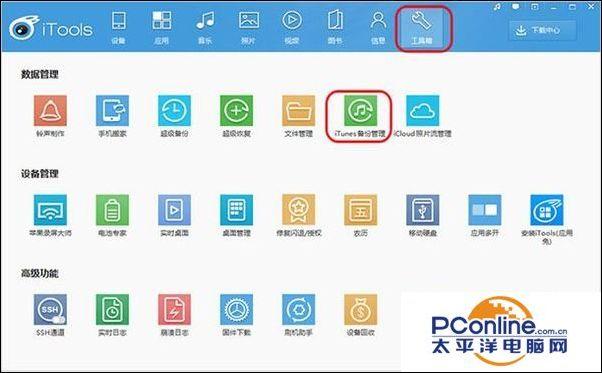Launch 应用多开 multi-app icon
Viewport: 602px width, 373px height.
485,210
